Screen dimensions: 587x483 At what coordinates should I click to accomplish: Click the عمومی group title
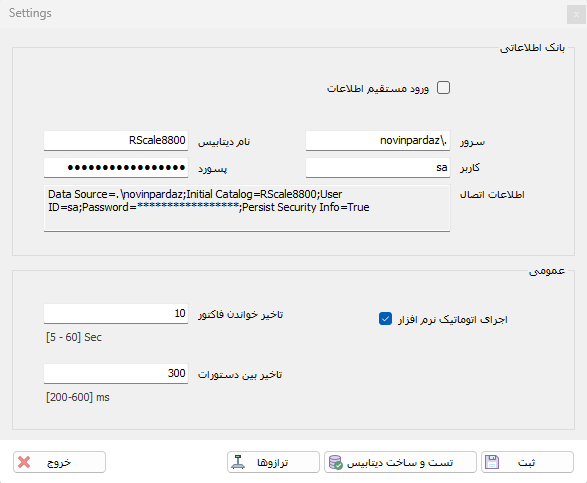pos(547,271)
